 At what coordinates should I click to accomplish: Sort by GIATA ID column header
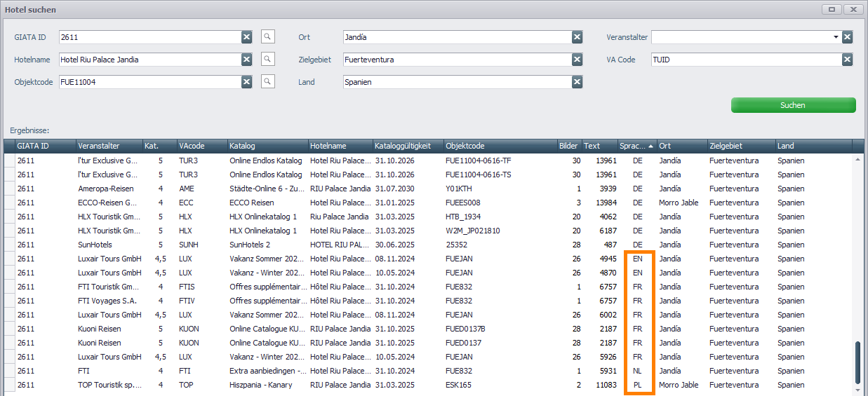coord(45,146)
